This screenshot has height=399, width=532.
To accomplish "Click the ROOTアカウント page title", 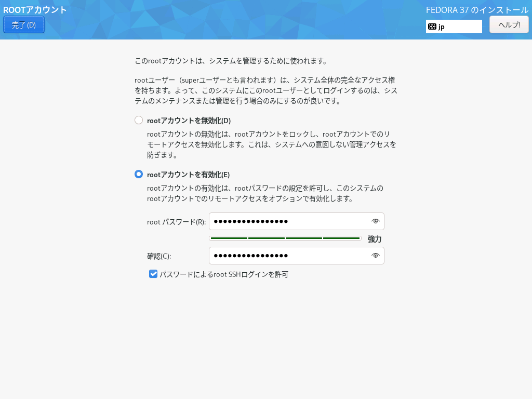I will (x=35, y=9).
